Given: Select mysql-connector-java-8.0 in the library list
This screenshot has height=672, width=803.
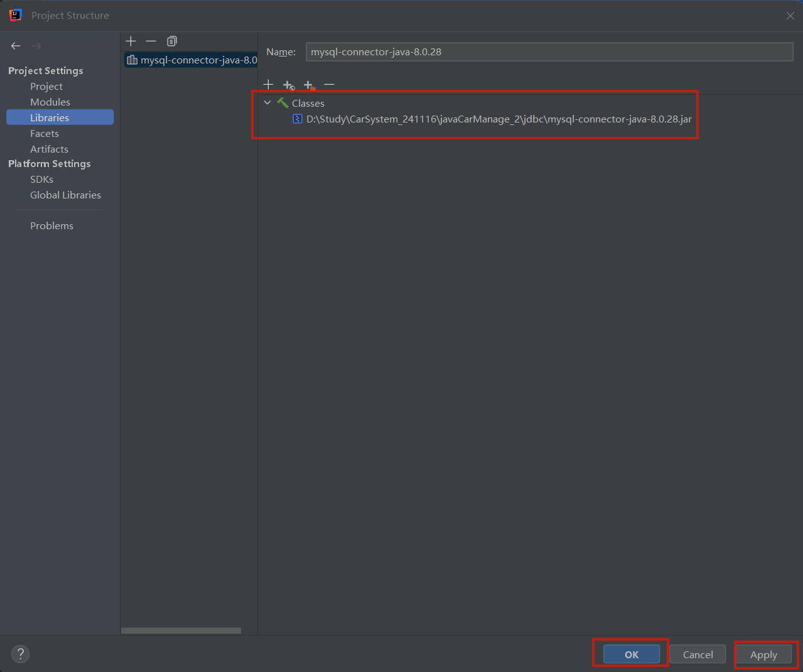Looking at the screenshot, I should point(190,60).
